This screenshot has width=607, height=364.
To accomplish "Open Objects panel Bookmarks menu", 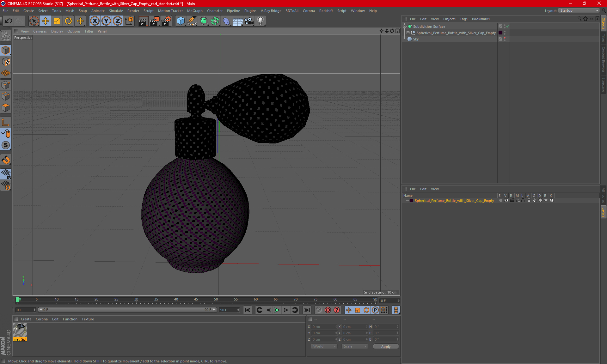I will 481,19.
